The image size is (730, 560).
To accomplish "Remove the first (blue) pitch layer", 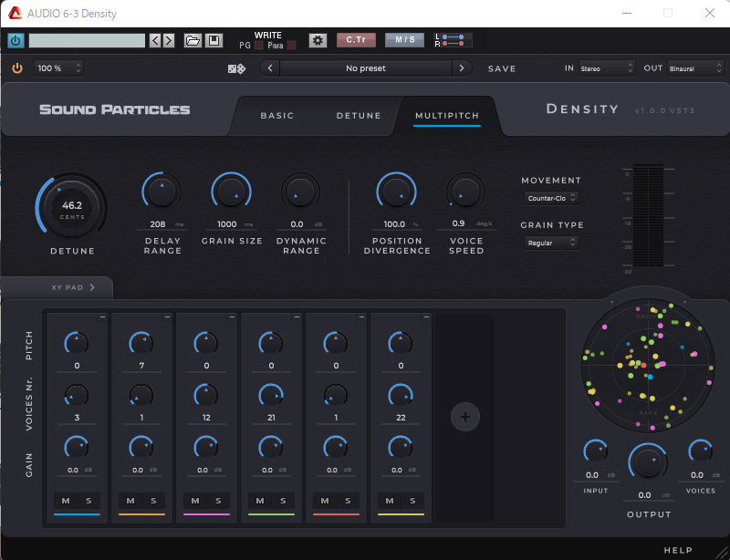I will tap(102, 317).
